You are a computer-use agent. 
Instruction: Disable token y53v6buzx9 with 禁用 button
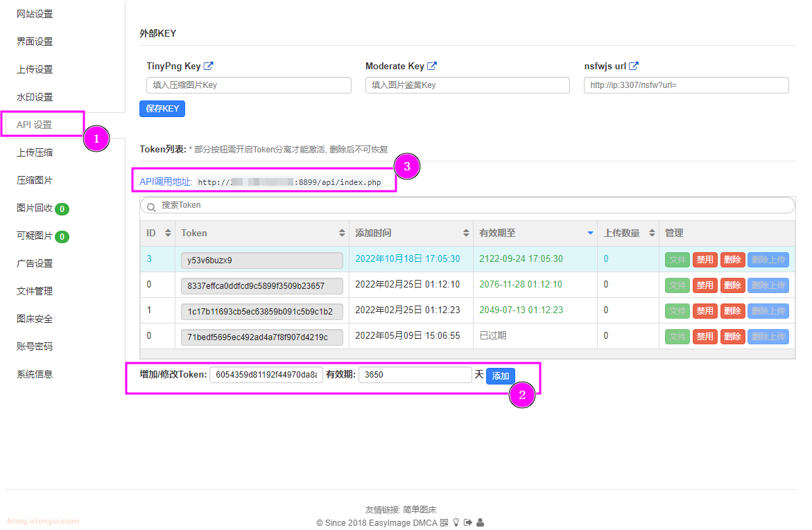pos(705,260)
